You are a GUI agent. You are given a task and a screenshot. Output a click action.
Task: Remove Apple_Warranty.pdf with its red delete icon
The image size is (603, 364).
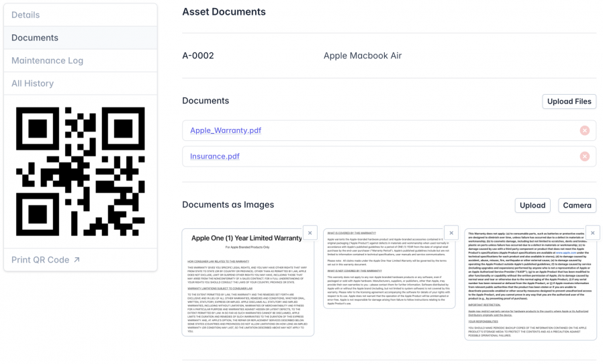[x=585, y=130]
